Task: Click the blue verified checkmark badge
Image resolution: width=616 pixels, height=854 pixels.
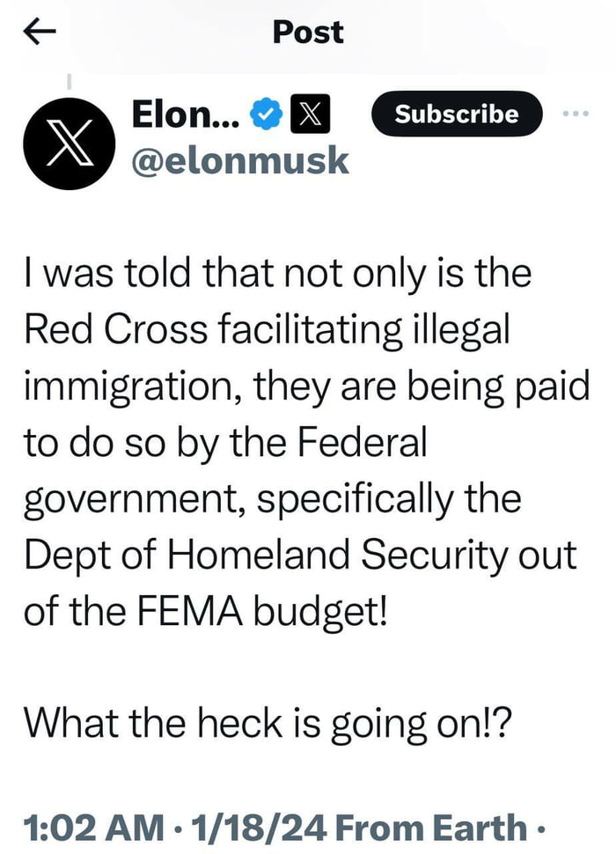Action: 265,115
